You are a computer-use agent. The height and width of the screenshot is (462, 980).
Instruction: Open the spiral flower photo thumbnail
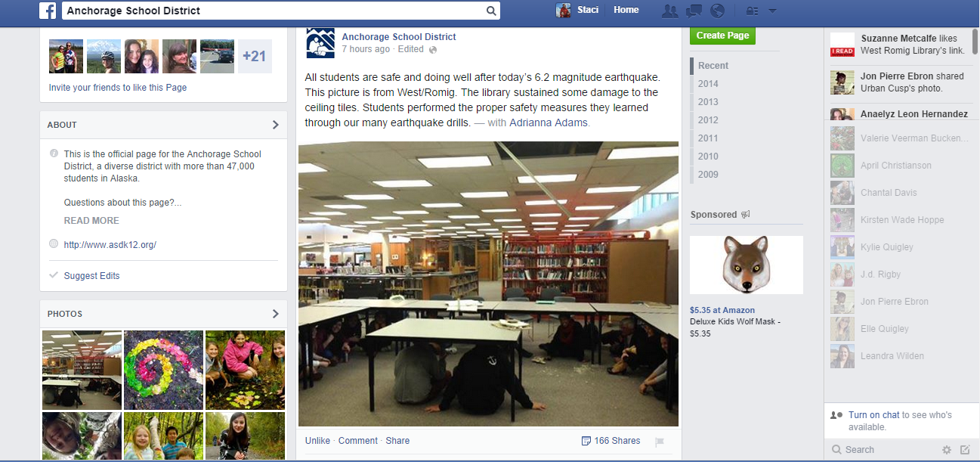[163, 370]
